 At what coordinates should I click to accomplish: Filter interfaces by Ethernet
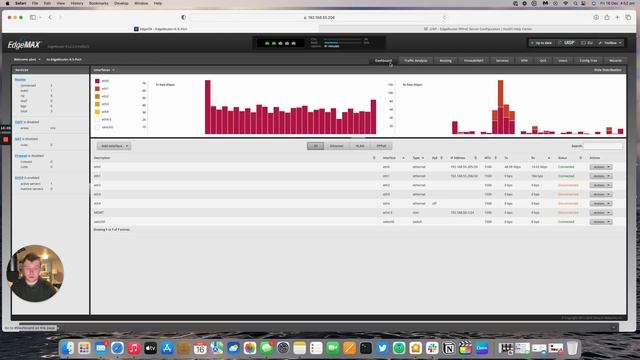pos(337,146)
